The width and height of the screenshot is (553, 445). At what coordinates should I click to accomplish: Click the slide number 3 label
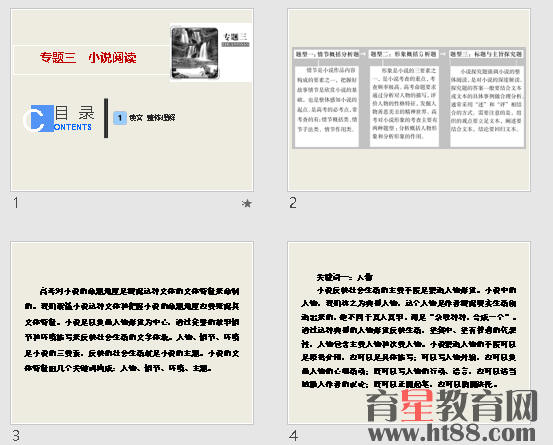(x=16, y=436)
